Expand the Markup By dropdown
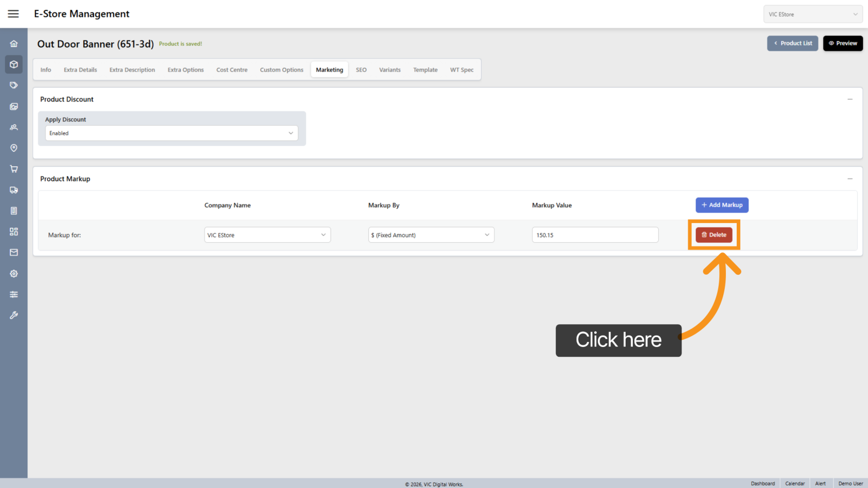The height and width of the screenshot is (488, 868). point(431,235)
